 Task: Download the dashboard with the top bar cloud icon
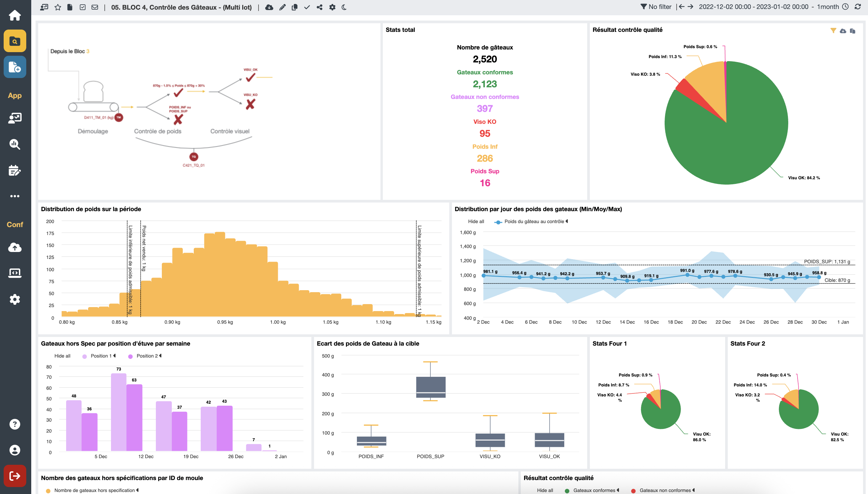269,7
